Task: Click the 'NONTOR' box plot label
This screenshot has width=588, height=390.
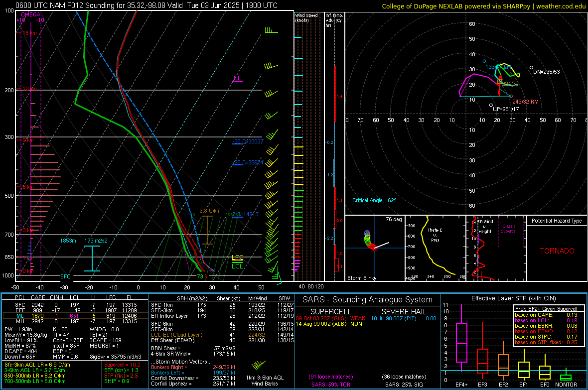Action: [x=566, y=385]
